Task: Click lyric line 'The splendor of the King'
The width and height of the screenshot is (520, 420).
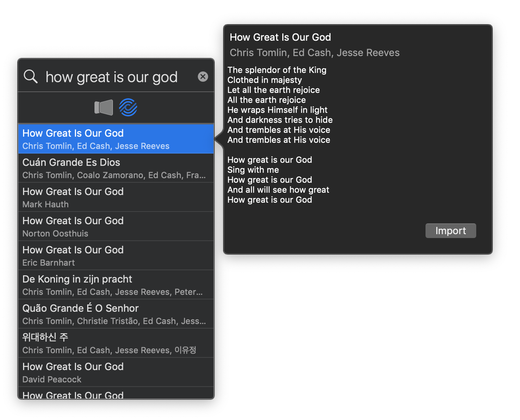Action: coord(277,70)
